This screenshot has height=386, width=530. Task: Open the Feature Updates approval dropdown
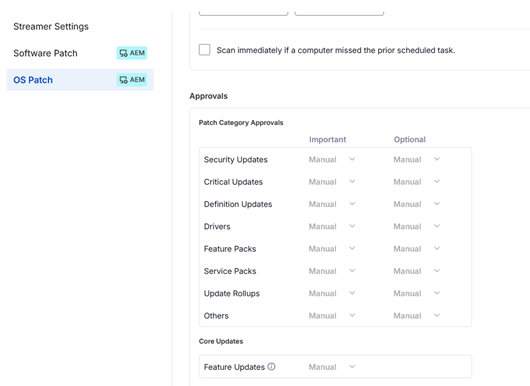coord(332,367)
